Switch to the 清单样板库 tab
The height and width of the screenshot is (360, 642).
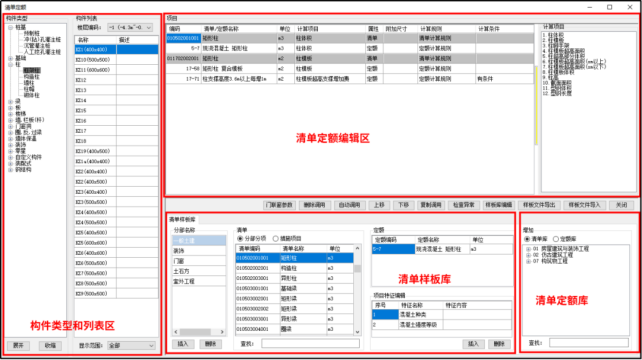182,220
